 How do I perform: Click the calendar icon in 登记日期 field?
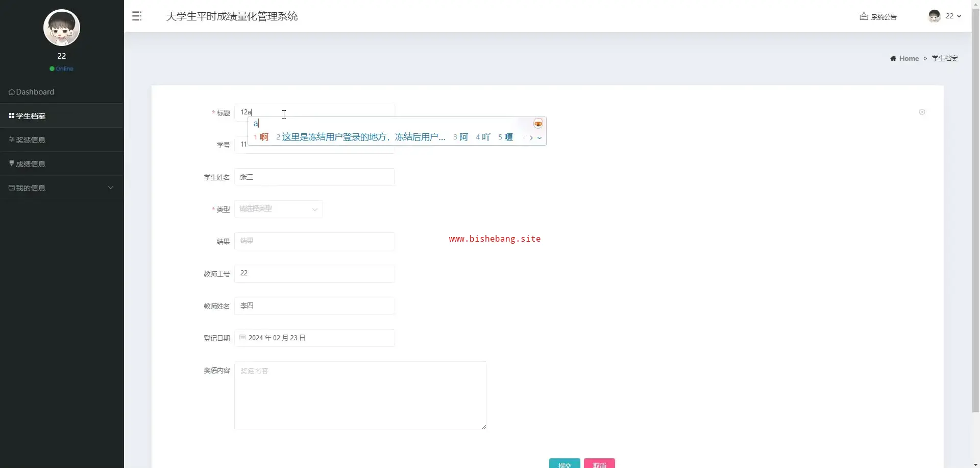242,338
